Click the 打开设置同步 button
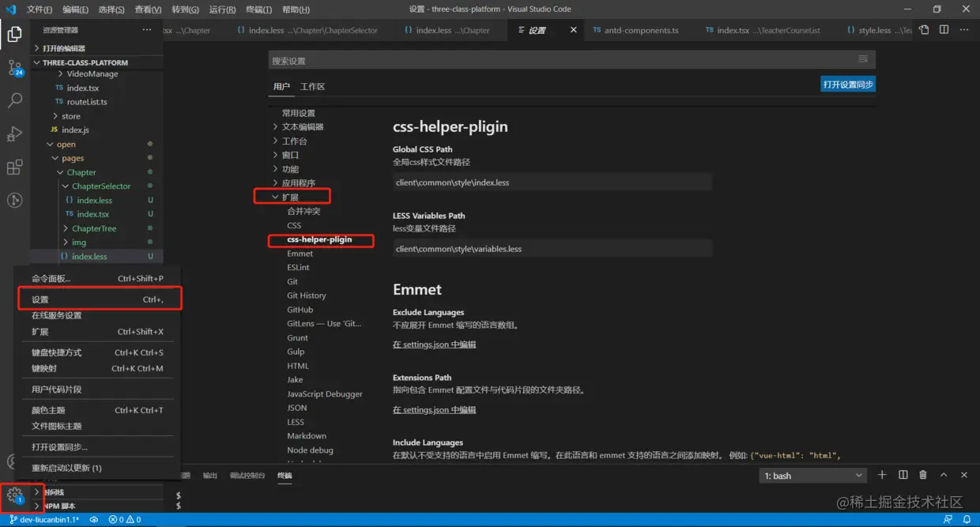This screenshot has width=980, height=527. 848,85
